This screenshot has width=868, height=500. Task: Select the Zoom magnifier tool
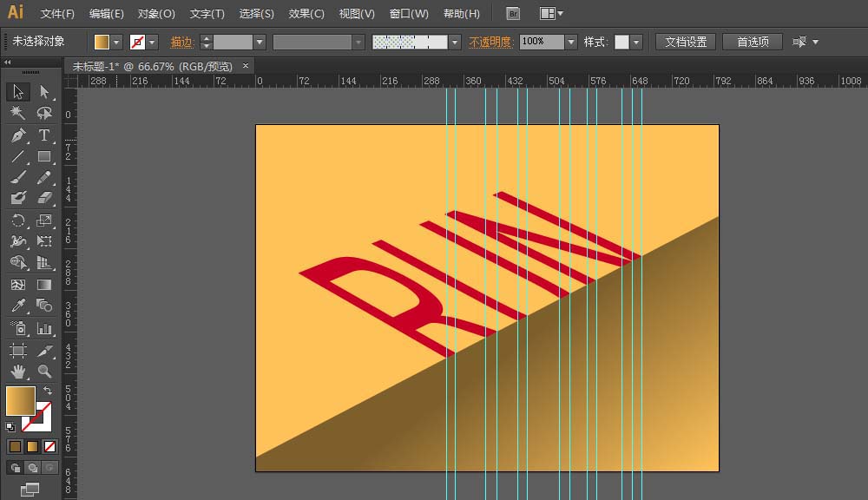click(x=44, y=371)
